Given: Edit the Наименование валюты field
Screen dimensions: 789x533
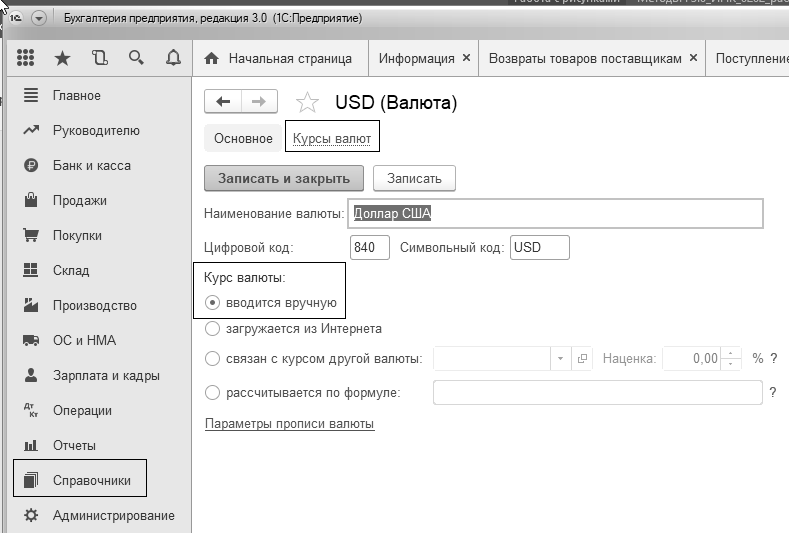Looking at the screenshot, I should [x=555, y=213].
